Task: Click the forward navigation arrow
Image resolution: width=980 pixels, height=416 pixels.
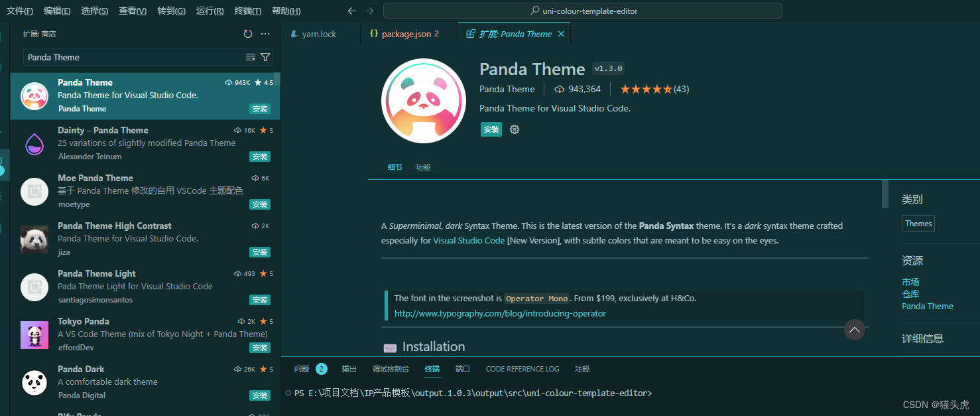Action: [369, 11]
